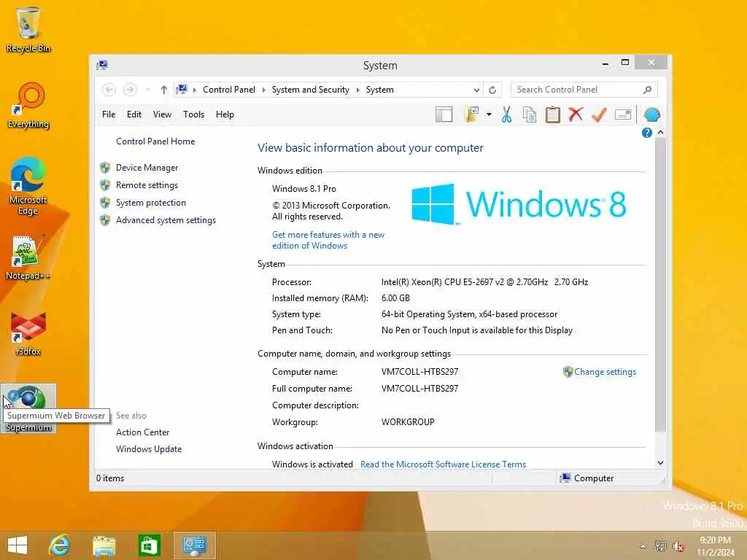Image resolution: width=747 pixels, height=560 pixels.
Task: Click the preview pane layout icon in toolbar
Action: pos(444,114)
